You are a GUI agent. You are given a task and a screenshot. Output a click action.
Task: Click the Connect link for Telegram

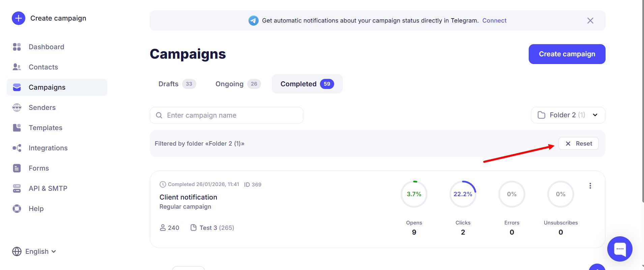[494, 21]
